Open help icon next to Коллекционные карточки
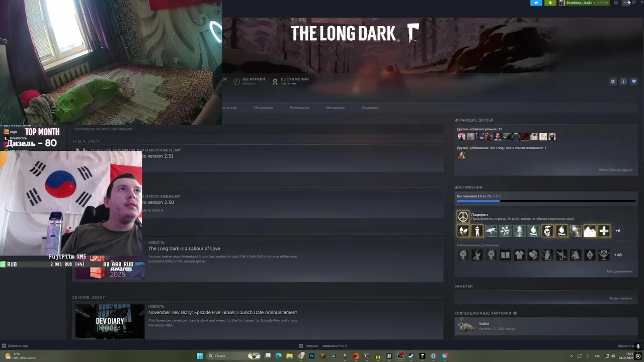This screenshot has height=362, width=644. [515, 313]
